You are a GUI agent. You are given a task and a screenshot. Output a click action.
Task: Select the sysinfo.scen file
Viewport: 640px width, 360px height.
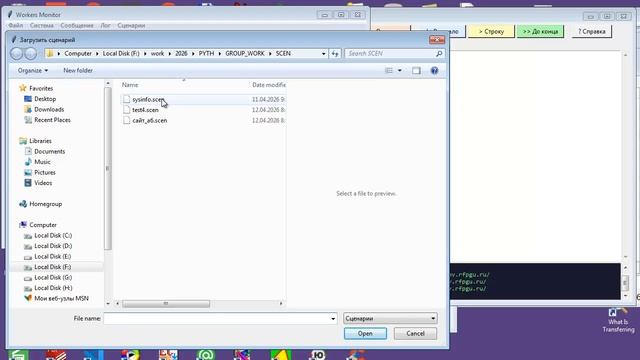click(x=148, y=100)
